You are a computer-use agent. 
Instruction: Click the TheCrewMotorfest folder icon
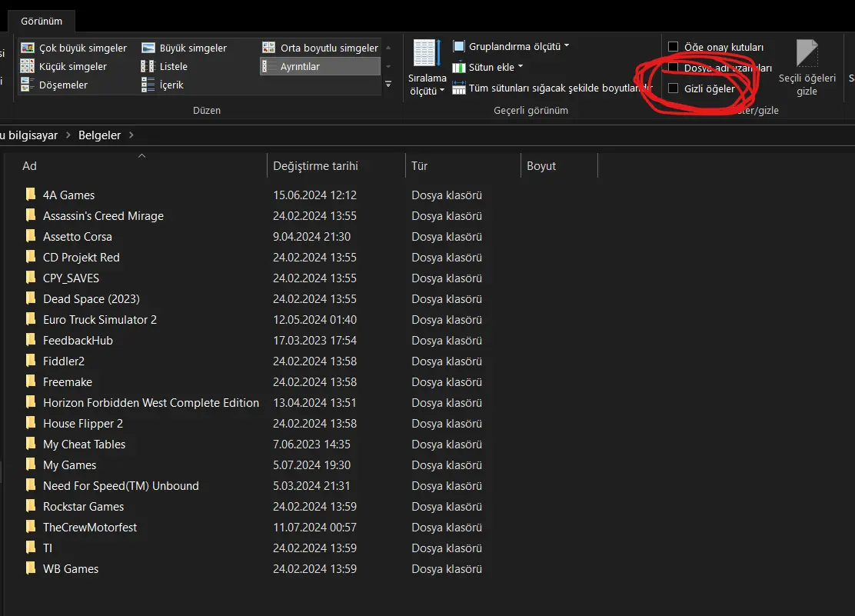point(31,526)
